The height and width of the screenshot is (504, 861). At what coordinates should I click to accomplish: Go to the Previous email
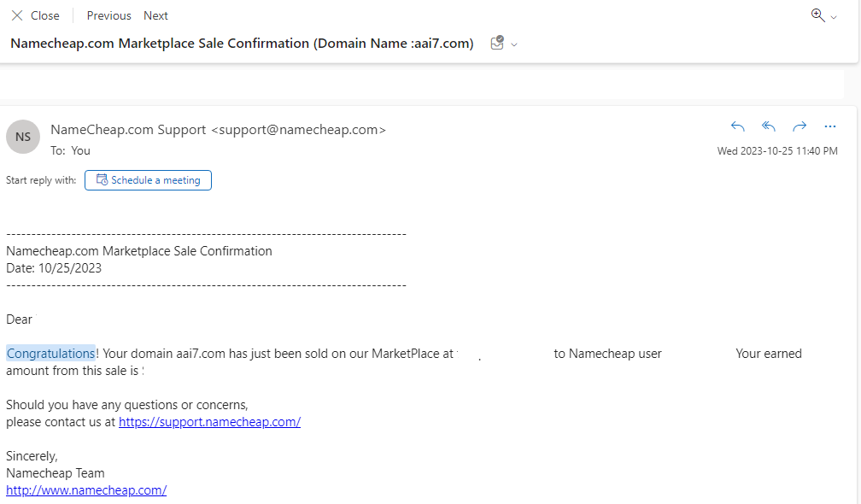pos(108,16)
